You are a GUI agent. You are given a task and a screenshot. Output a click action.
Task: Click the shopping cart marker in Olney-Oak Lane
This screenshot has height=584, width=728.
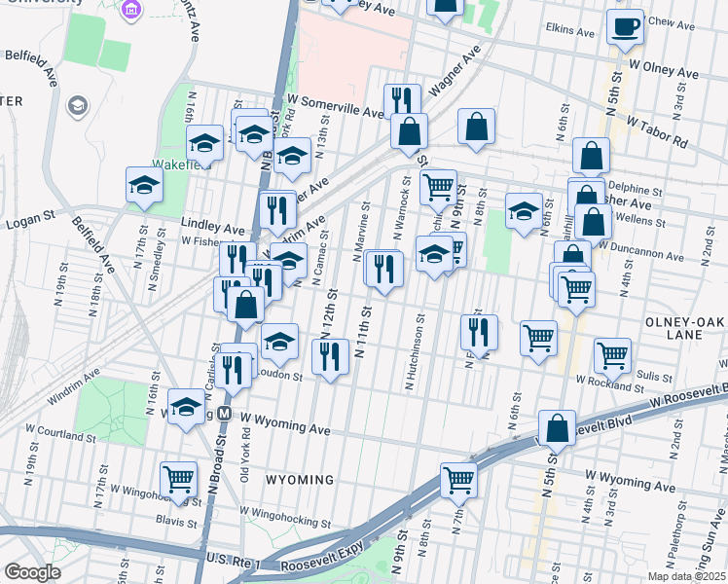point(612,355)
